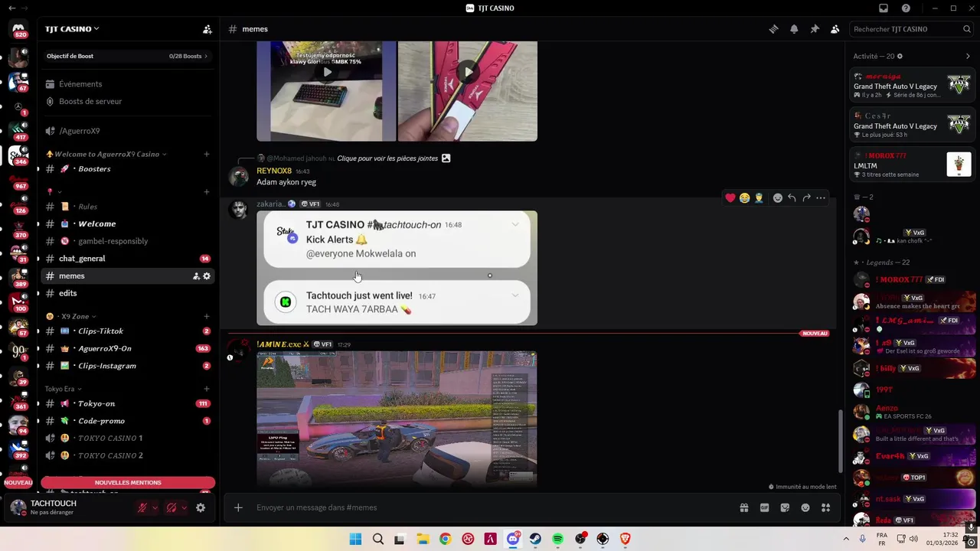
Task: Jump to NOUVELLES MENTIONS
Action: click(128, 483)
